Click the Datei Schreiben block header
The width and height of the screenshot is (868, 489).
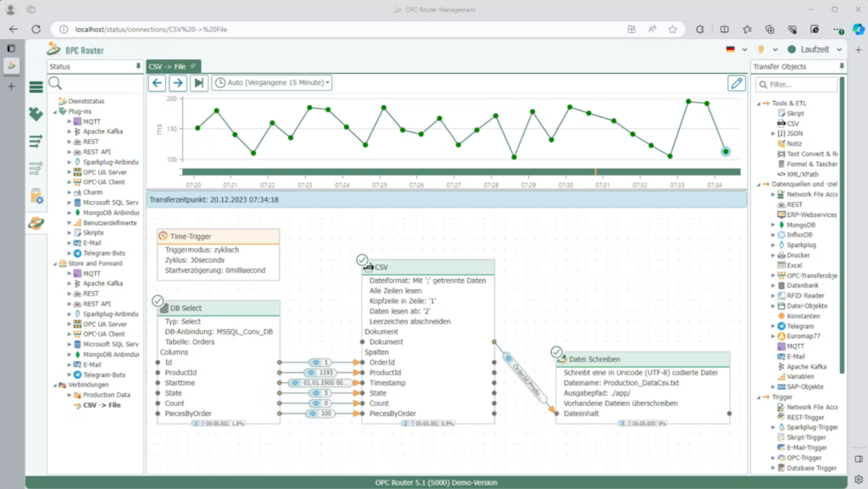tap(643, 359)
